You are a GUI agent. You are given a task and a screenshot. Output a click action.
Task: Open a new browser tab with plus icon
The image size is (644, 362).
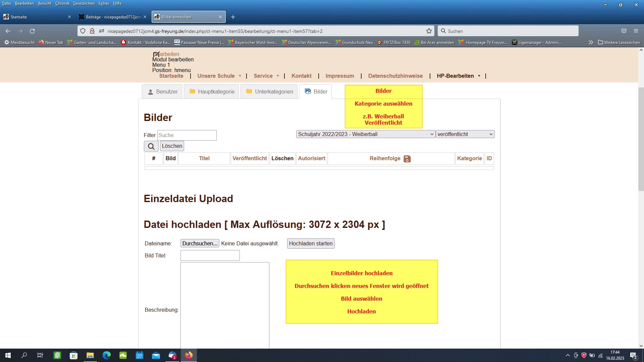point(233,17)
